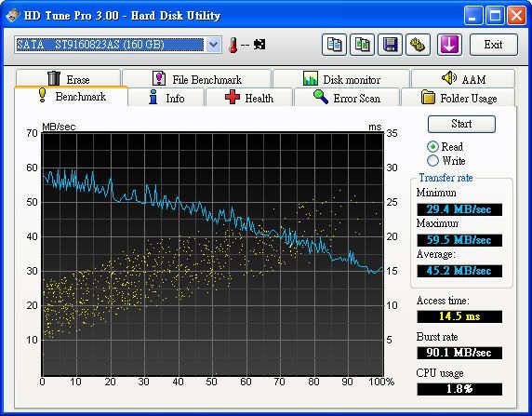The image size is (532, 416).
Task: Open the Error Scan tab
Action: (x=347, y=98)
